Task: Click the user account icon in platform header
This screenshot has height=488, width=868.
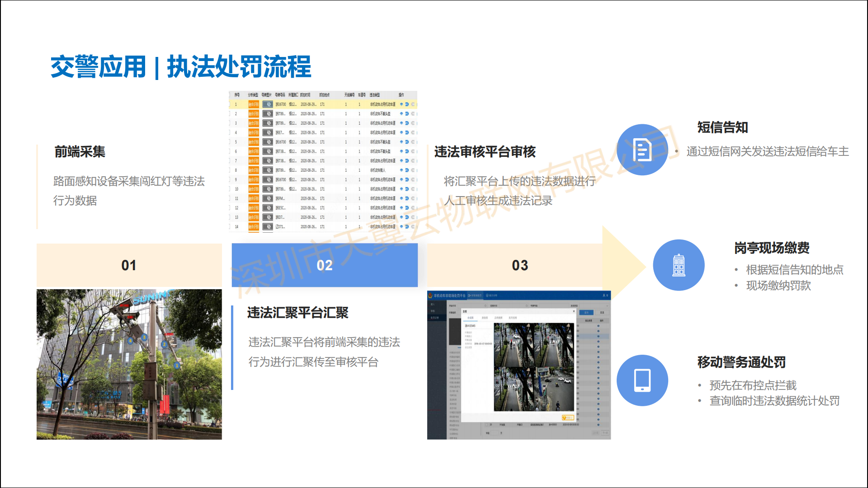Action: click(x=604, y=295)
